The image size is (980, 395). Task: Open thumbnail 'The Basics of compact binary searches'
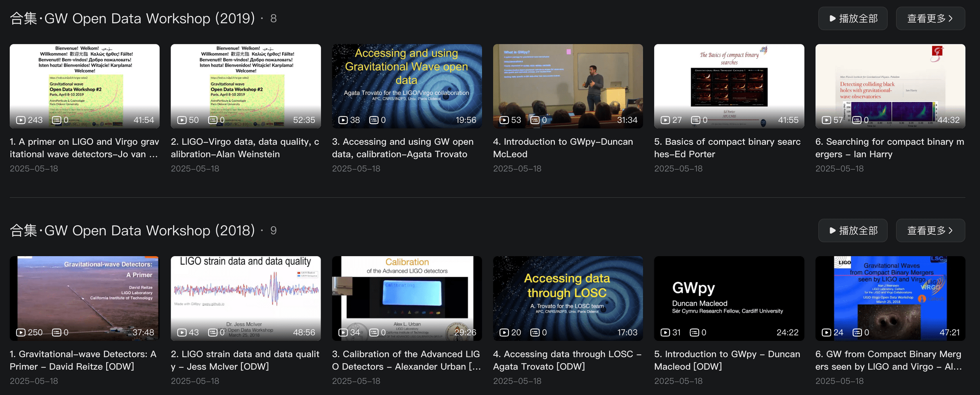pyautogui.click(x=729, y=86)
